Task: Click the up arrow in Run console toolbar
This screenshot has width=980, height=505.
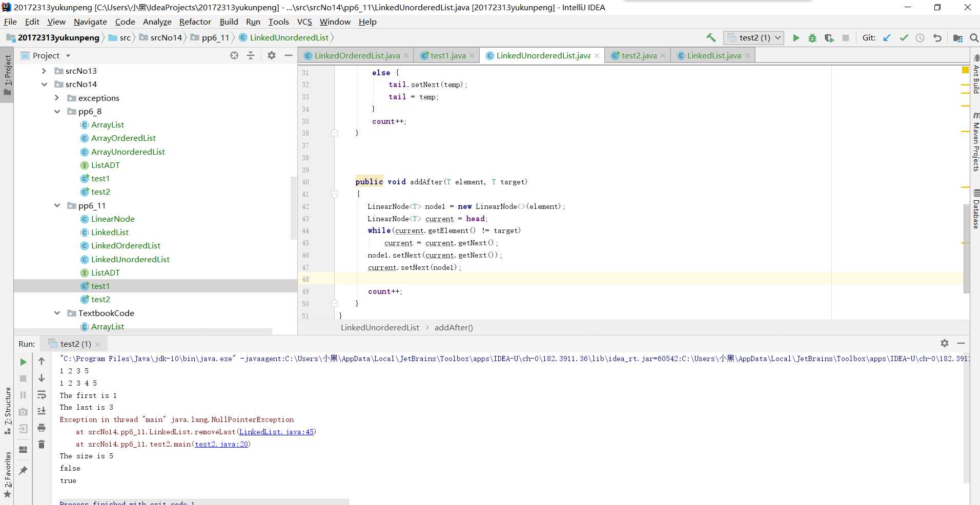Action: click(42, 361)
